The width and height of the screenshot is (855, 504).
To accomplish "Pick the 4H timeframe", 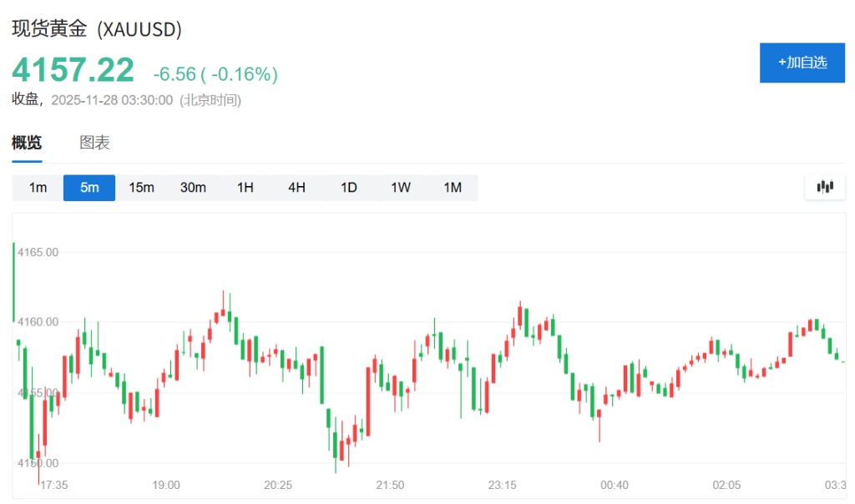I will pyautogui.click(x=296, y=188).
